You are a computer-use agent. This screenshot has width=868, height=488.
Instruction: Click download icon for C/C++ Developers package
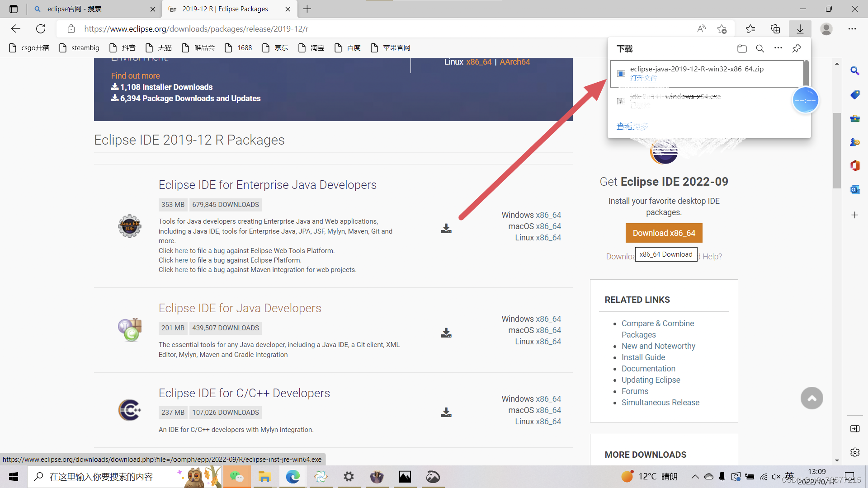[446, 413]
